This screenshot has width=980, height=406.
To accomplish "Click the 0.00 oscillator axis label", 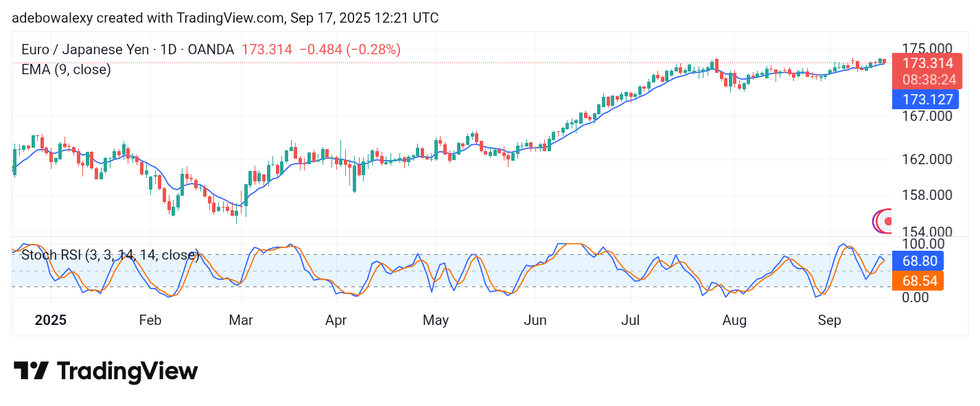I will point(917,297).
